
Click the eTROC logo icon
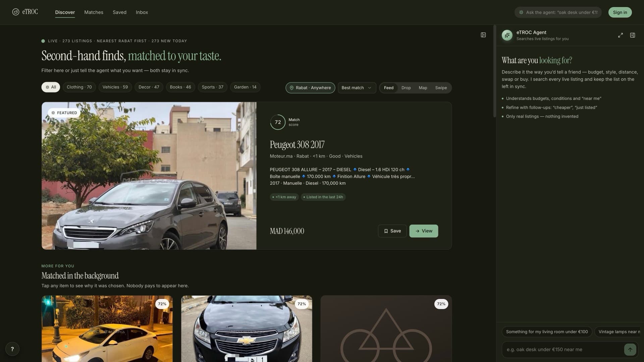click(15, 12)
